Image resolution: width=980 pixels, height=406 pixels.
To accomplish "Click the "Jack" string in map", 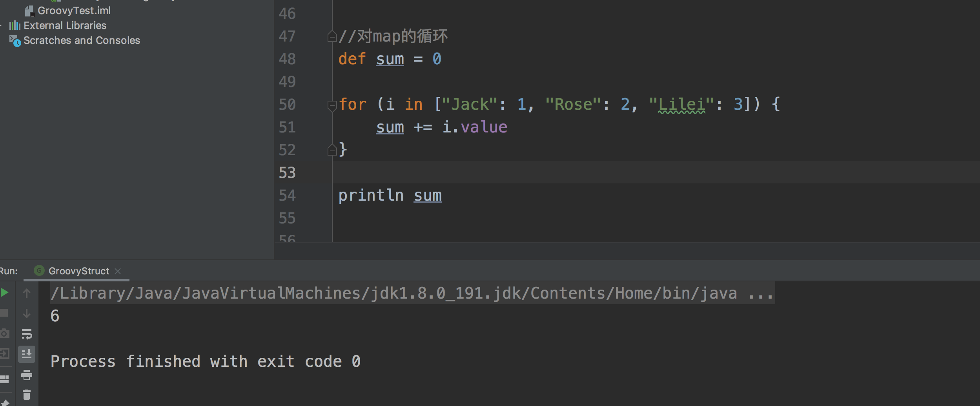I will click(470, 104).
